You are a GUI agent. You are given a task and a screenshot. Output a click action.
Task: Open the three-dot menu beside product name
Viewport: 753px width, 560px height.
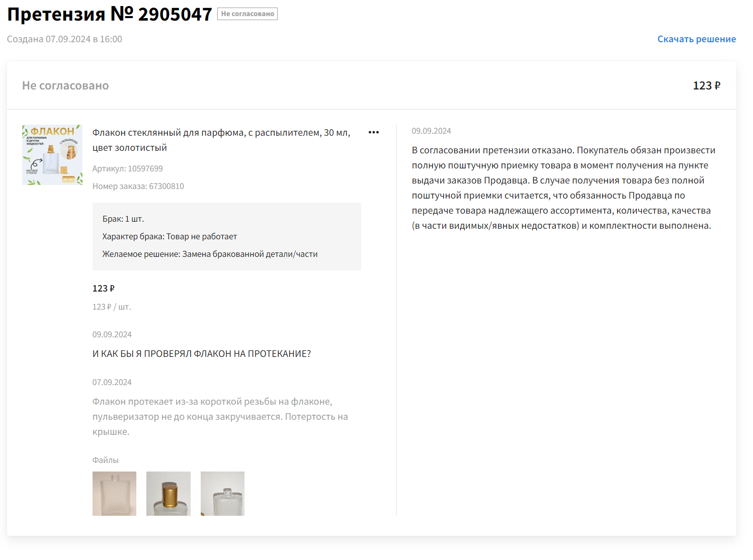tap(374, 132)
